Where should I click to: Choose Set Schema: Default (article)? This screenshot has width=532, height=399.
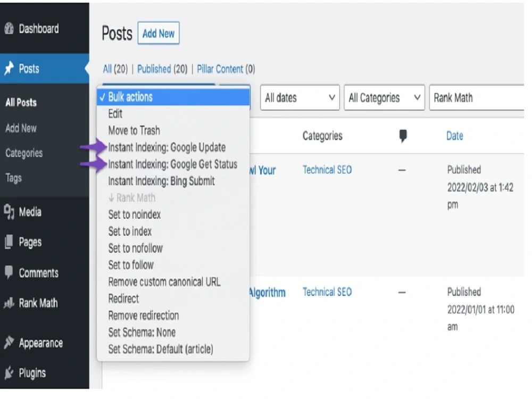pos(173,349)
